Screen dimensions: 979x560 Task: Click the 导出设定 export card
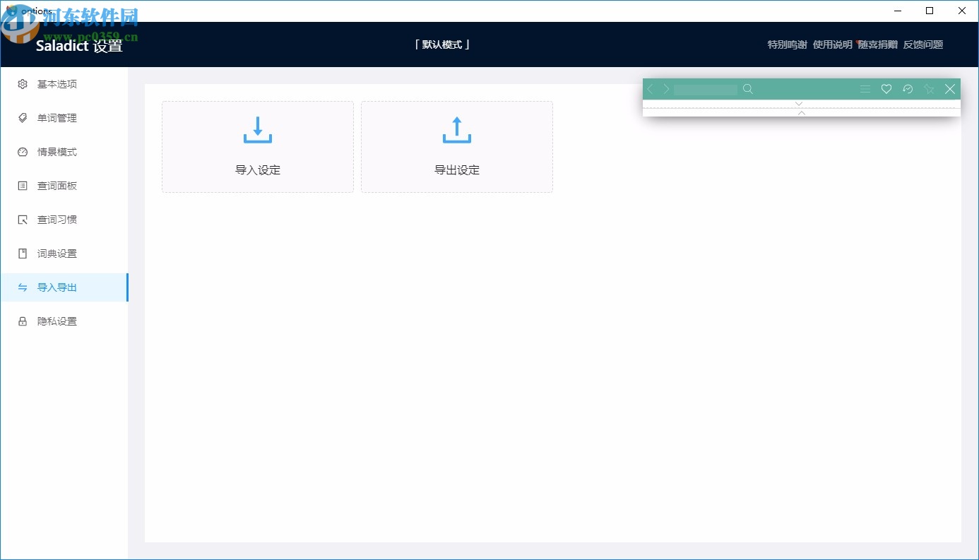click(x=456, y=146)
